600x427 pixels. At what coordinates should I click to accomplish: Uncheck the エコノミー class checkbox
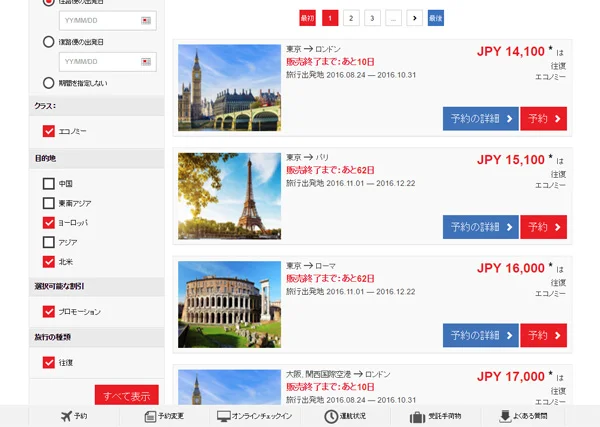click(x=49, y=131)
